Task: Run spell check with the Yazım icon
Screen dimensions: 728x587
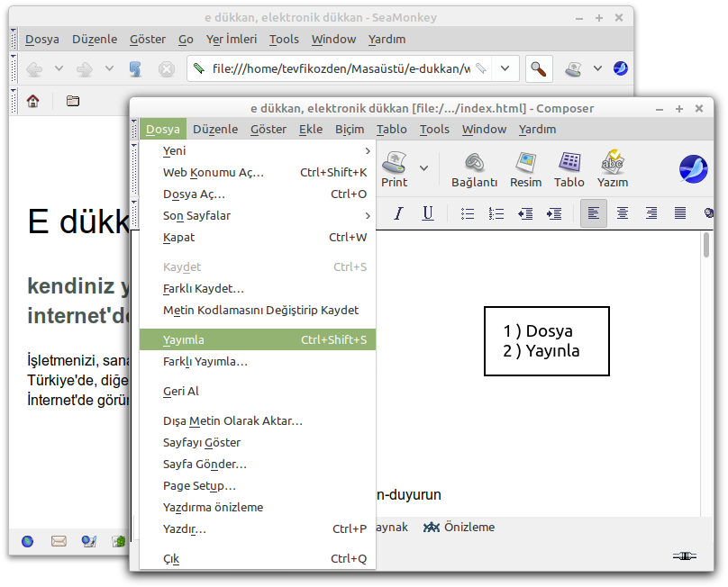Action: click(x=613, y=168)
